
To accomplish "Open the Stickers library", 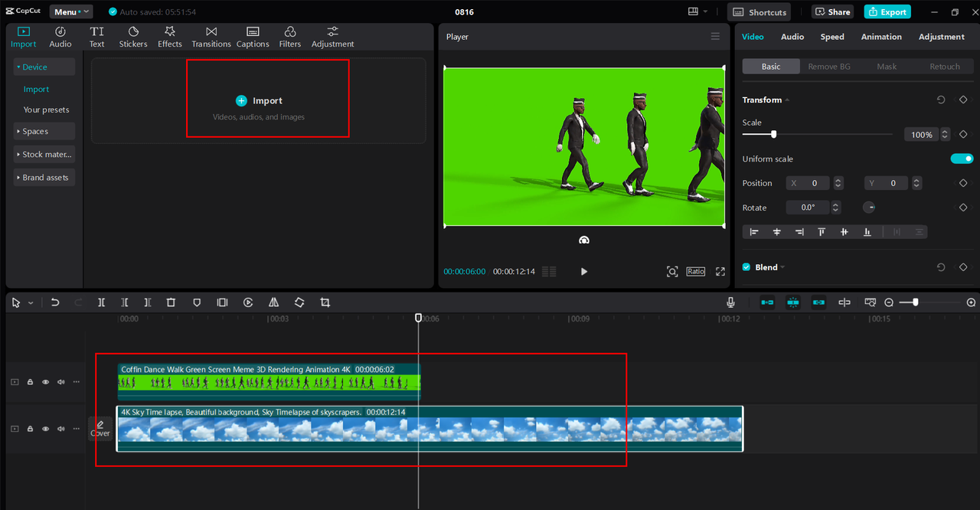I will (x=133, y=37).
